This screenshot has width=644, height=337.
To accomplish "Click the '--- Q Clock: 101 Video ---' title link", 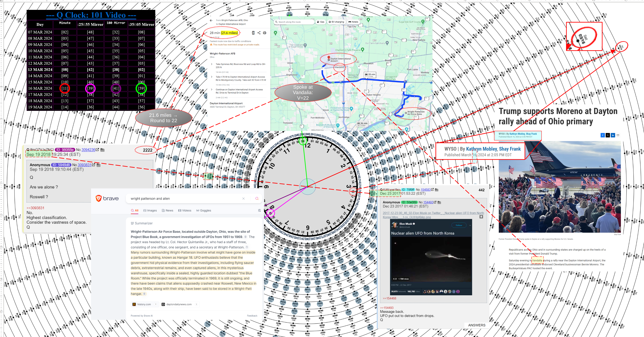I will [91, 15].
